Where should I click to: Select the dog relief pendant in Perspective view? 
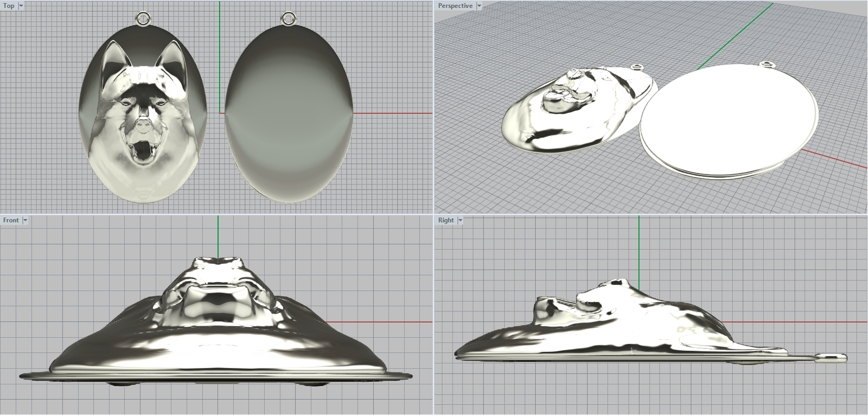coord(575,114)
